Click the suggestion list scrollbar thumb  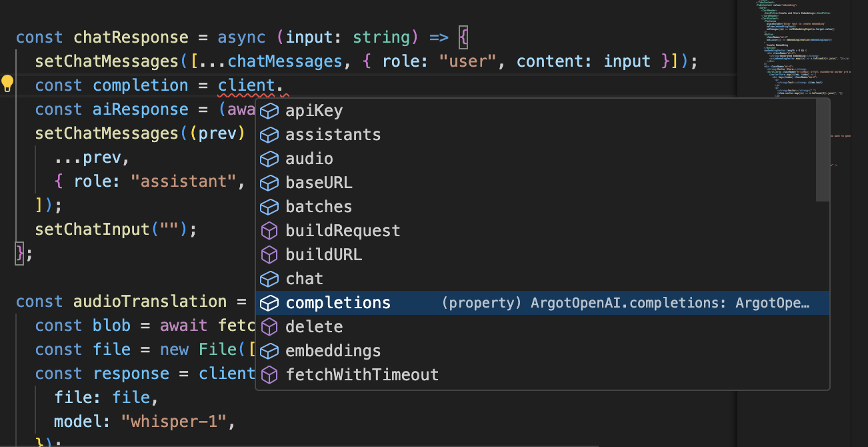823,149
